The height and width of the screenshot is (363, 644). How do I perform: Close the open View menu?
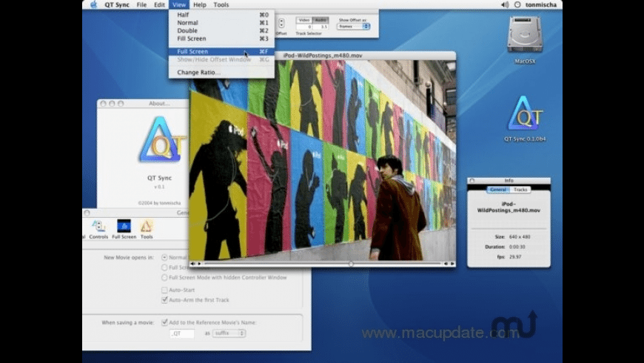179,4
